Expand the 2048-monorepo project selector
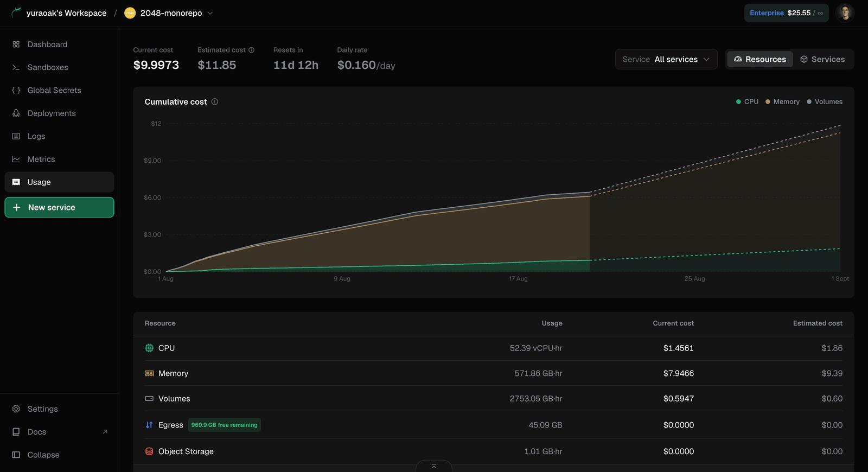 coord(169,13)
